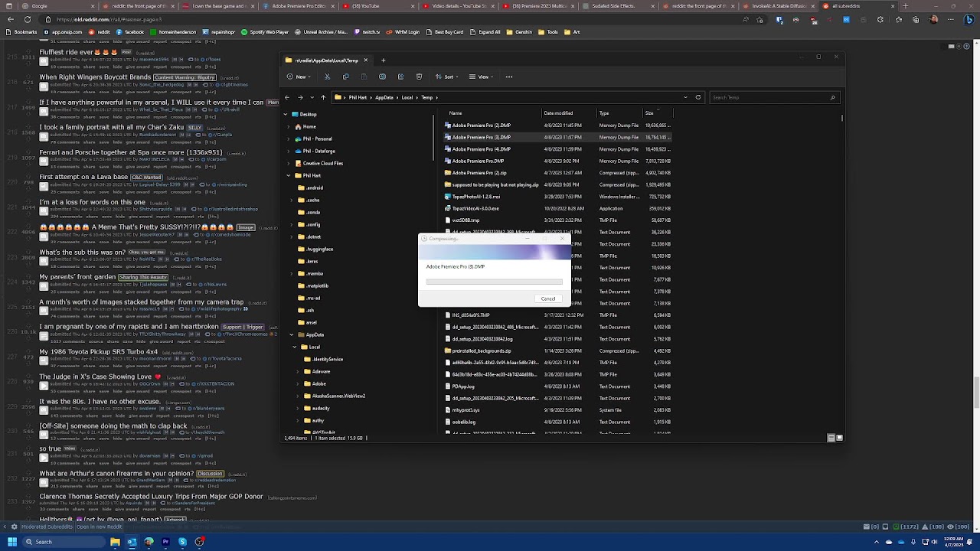Open the New dropdown in Explorer
The width and height of the screenshot is (980, 551).
[x=300, y=77]
